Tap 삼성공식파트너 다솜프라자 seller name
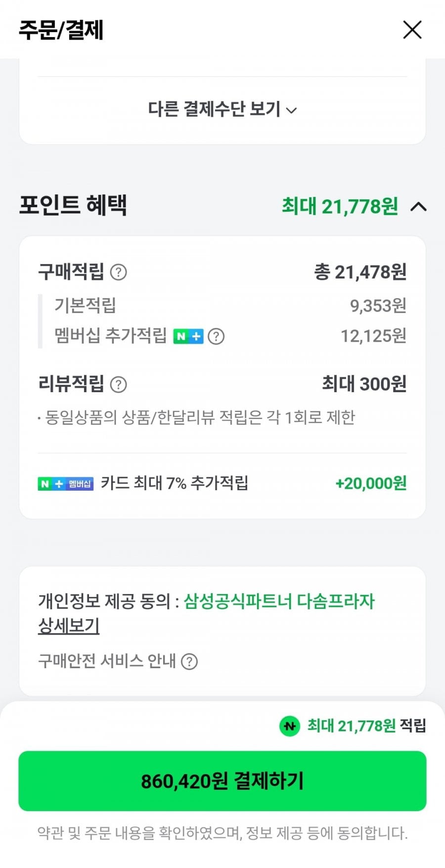Viewport: 445px width, 868px height. [279, 601]
